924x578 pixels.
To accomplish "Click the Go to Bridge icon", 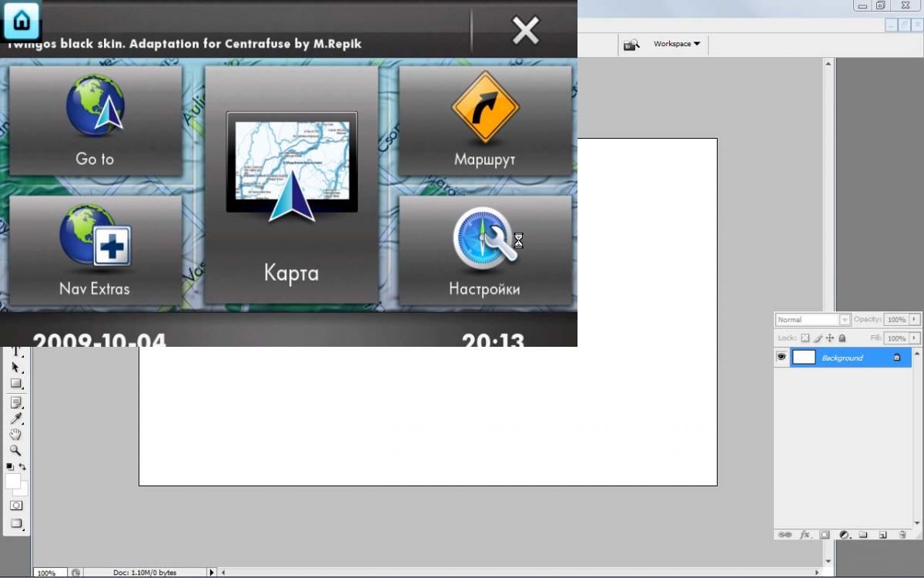I will pyautogui.click(x=631, y=44).
